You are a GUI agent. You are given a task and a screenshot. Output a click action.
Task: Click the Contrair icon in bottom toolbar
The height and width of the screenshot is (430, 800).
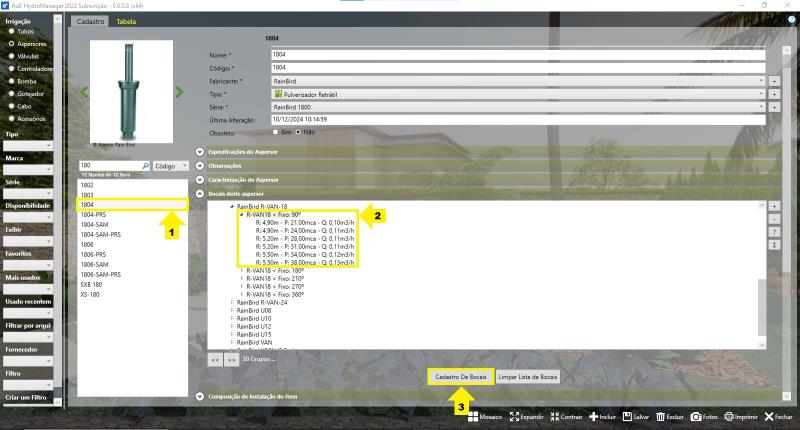(553, 417)
